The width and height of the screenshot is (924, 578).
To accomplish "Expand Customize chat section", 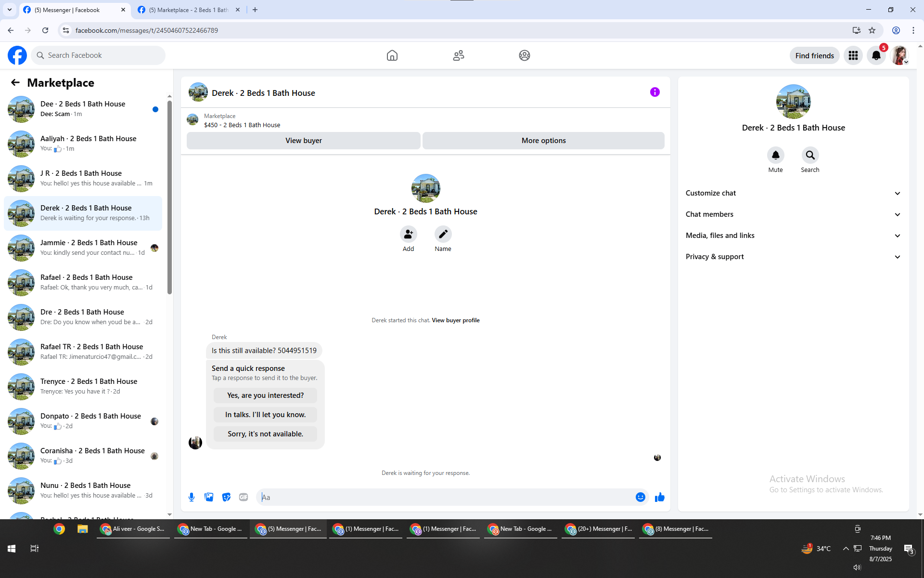I will click(x=793, y=193).
